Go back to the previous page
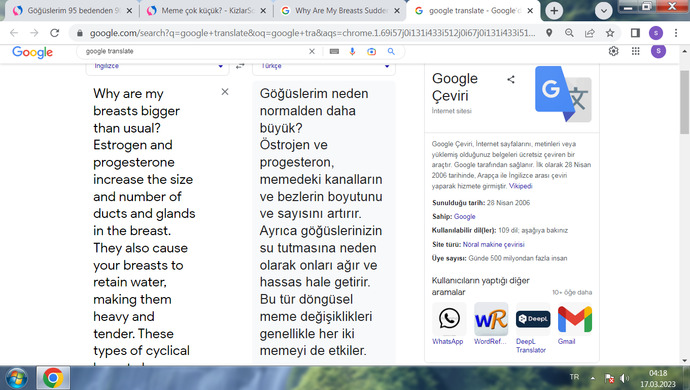Screen dimensions: 690x390 (14, 33)
